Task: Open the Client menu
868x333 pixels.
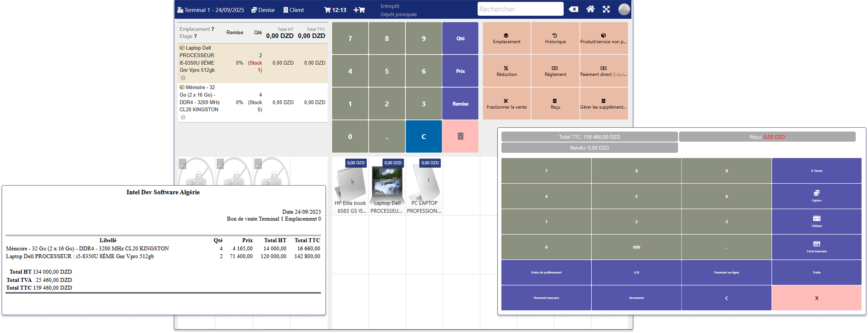Action: point(293,10)
